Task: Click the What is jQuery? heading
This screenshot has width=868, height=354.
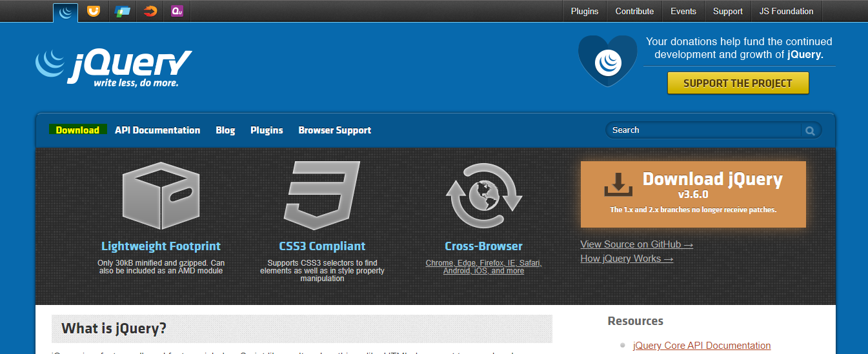Action: (114, 328)
